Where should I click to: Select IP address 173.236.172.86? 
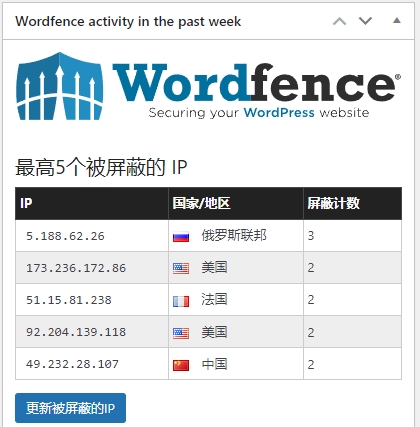pyautogui.click(x=76, y=268)
